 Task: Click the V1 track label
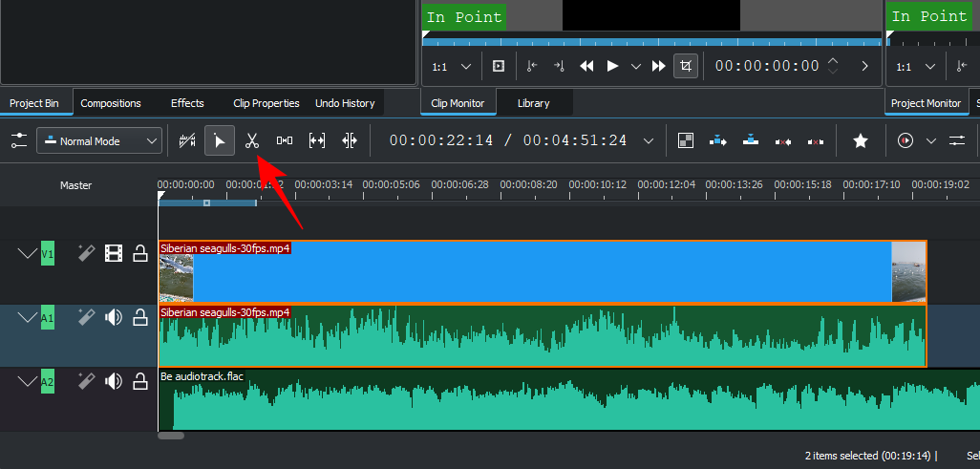48,253
